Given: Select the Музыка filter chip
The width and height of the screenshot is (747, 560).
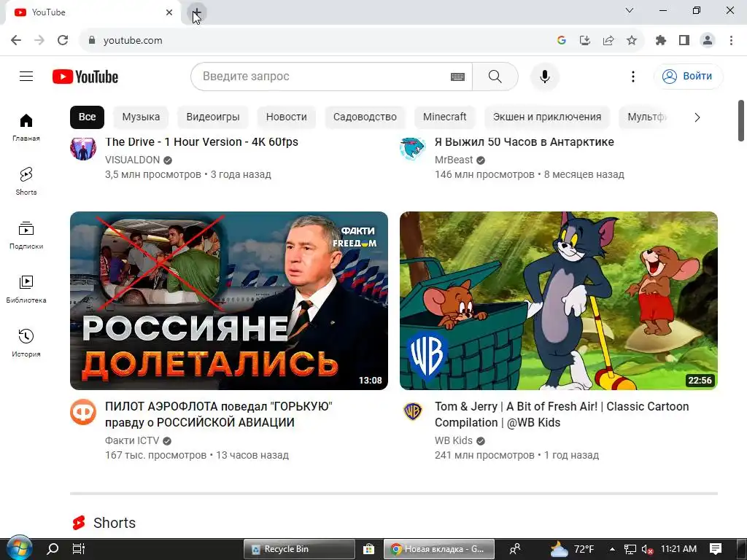Looking at the screenshot, I should (x=141, y=117).
